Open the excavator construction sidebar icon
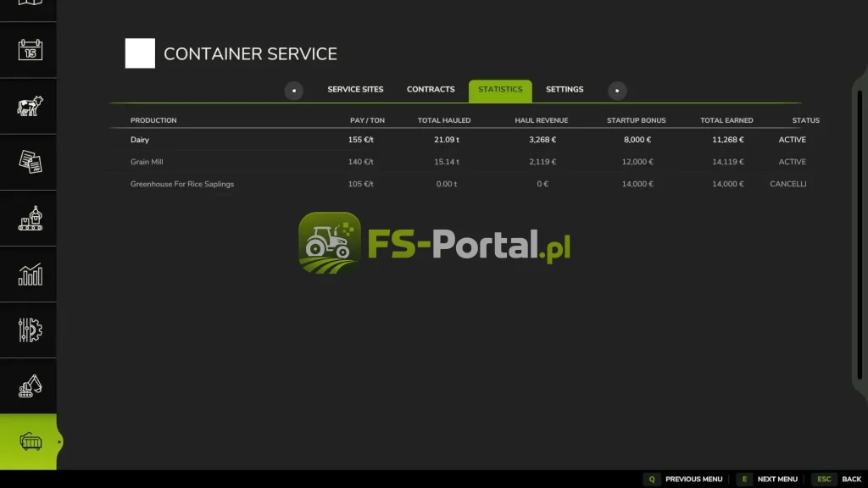Viewport: 868px width, 488px height. tap(30, 385)
